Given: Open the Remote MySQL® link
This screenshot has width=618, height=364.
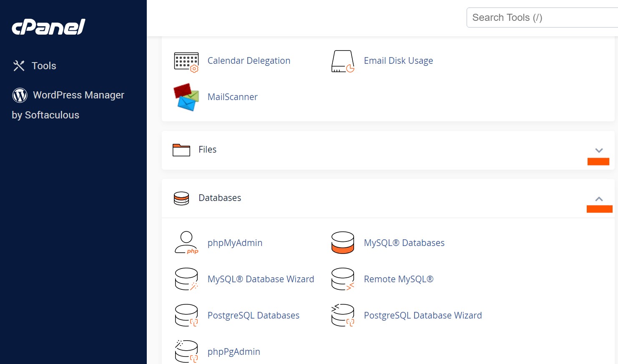Looking at the screenshot, I should (x=399, y=279).
